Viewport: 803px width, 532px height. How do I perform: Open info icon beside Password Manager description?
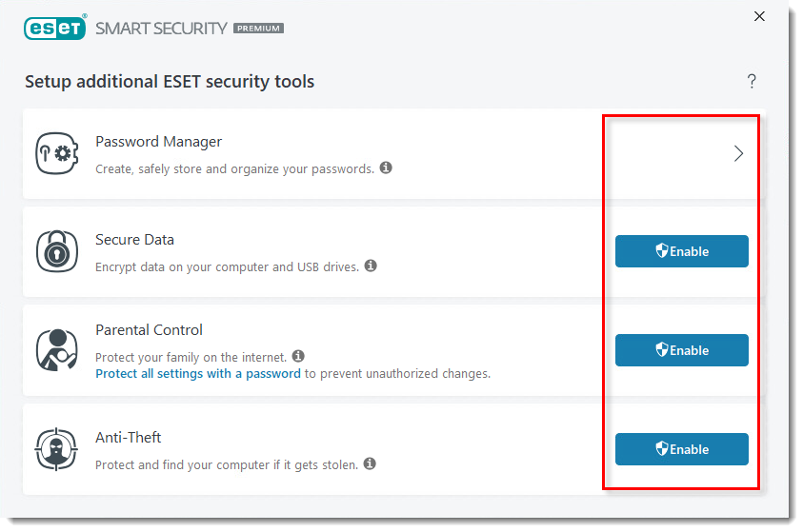(386, 167)
